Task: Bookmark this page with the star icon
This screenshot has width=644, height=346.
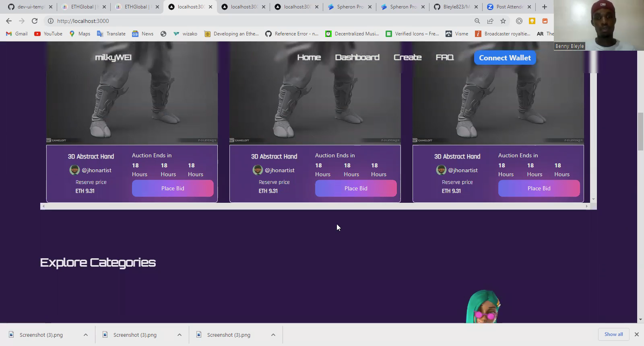Action: pos(503,21)
